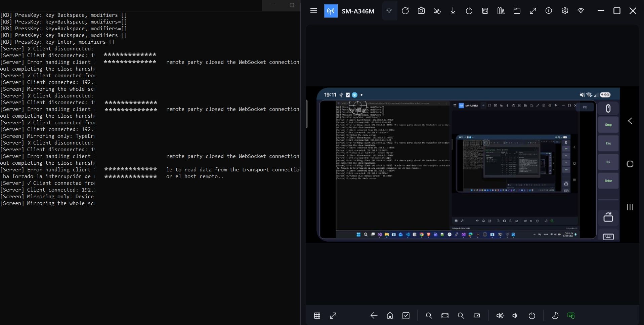The height and width of the screenshot is (325, 644).
Task: Click the screen cast icon in the bottom toolbar
Action: (x=477, y=316)
